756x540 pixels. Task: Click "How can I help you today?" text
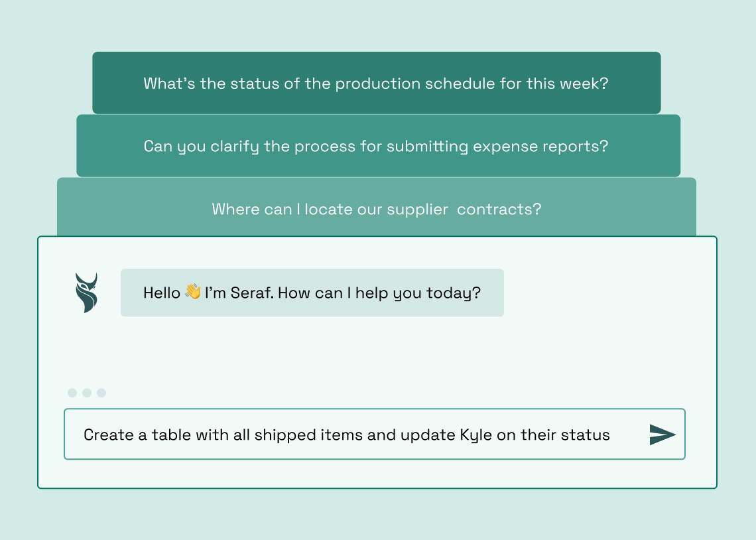click(379, 293)
